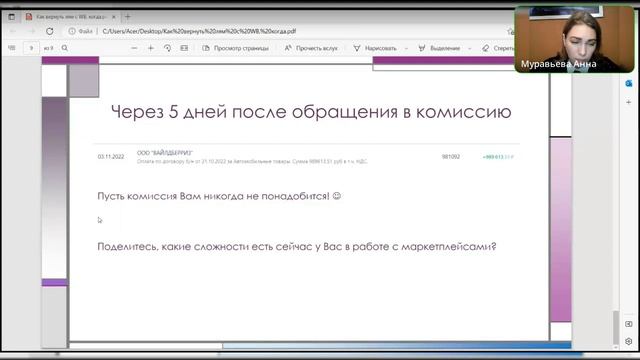640x360 pixels.
Task: Start 'Прочесть вслух' read aloud
Action: click(311, 48)
